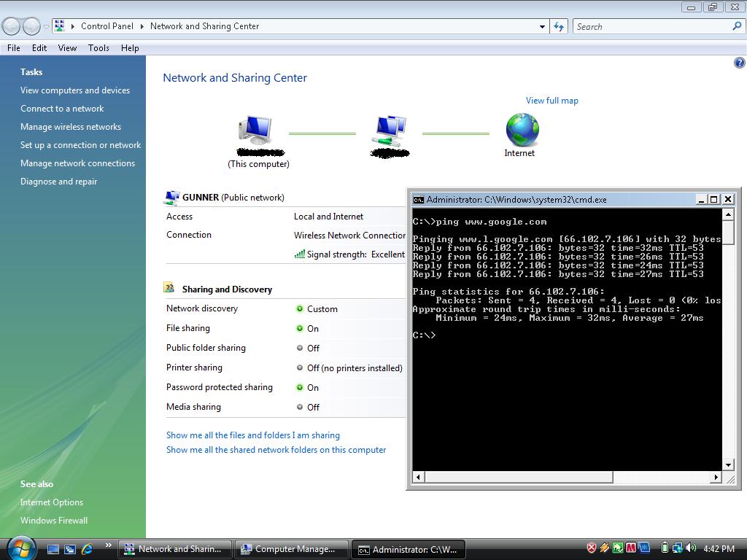Click Diagnose and repair task
747x560 pixels.
(58, 182)
